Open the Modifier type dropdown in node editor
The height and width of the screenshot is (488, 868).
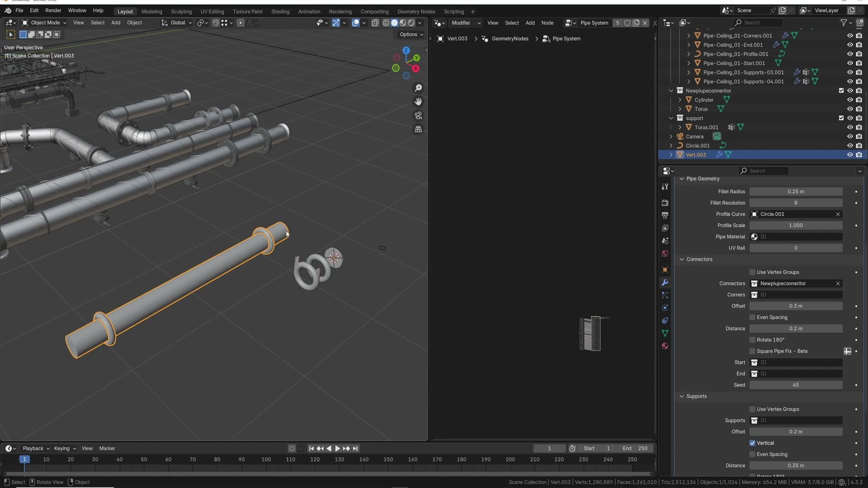pyautogui.click(x=465, y=23)
